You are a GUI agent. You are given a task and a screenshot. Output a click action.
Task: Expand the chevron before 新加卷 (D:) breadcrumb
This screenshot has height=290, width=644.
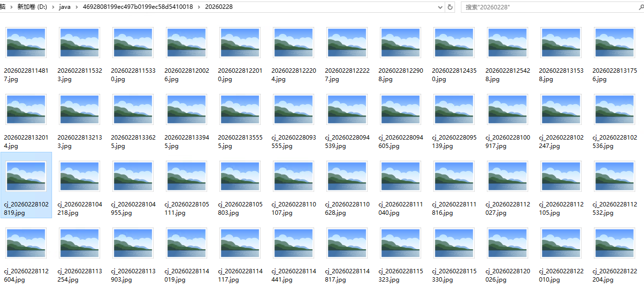click(11, 7)
